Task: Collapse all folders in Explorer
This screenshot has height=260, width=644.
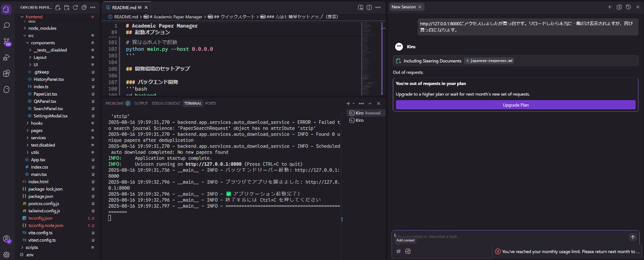Action: click(84, 7)
